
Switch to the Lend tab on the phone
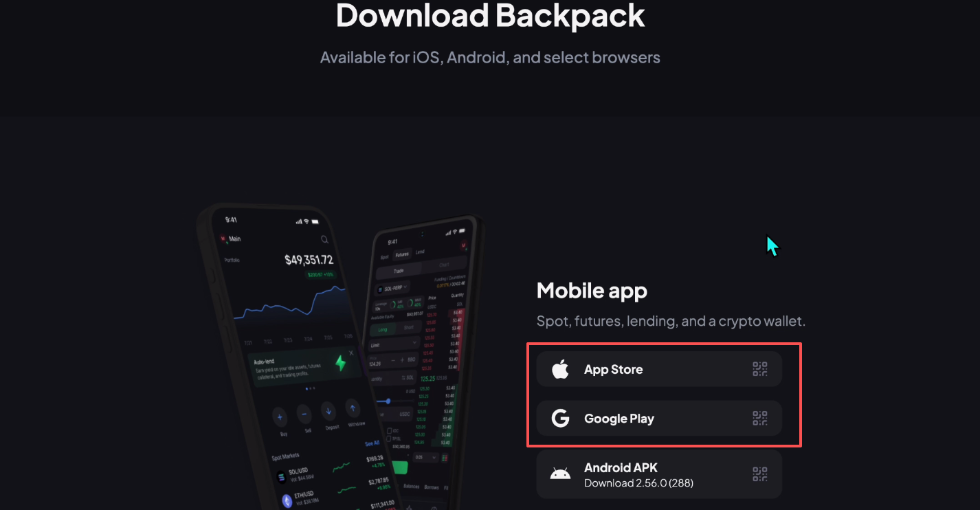tap(420, 252)
